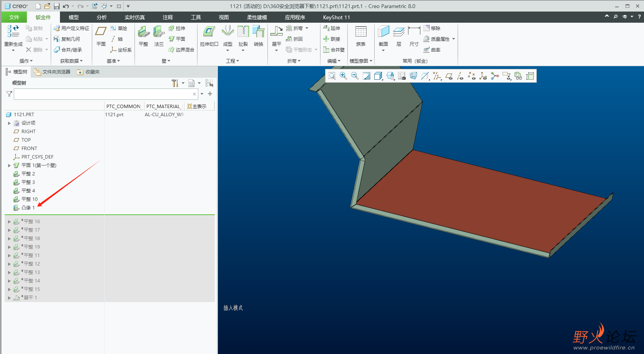Click the 复制几何 button
The image size is (644, 354).
tap(67, 39)
